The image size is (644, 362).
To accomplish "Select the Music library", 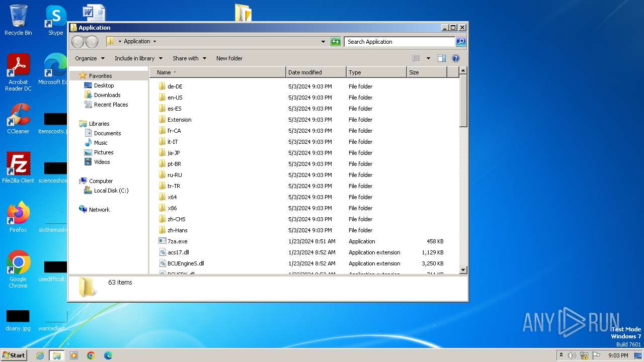I will (100, 143).
